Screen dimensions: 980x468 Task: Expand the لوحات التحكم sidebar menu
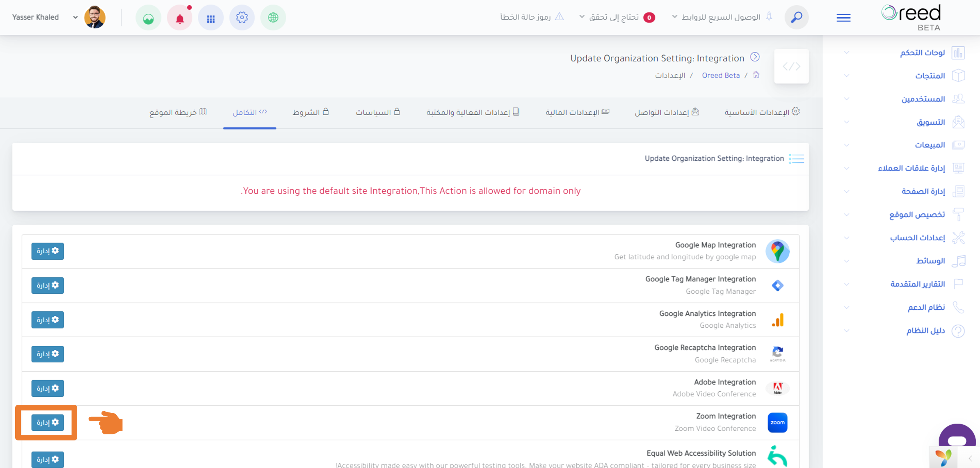coord(903,53)
